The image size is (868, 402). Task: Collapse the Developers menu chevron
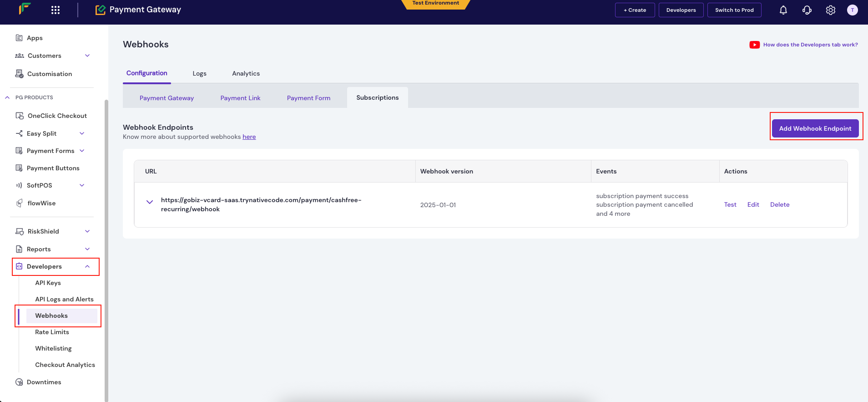coord(87,266)
